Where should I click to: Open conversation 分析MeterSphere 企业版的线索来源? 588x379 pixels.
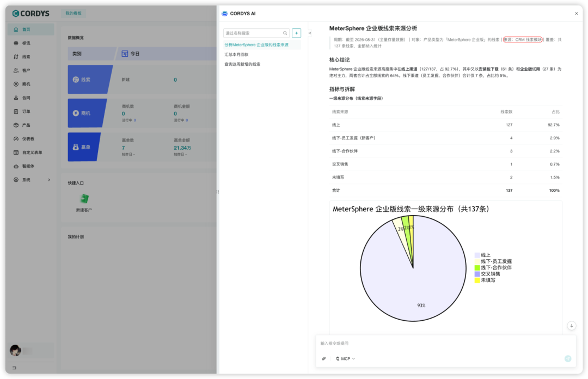(x=261, y=45)
